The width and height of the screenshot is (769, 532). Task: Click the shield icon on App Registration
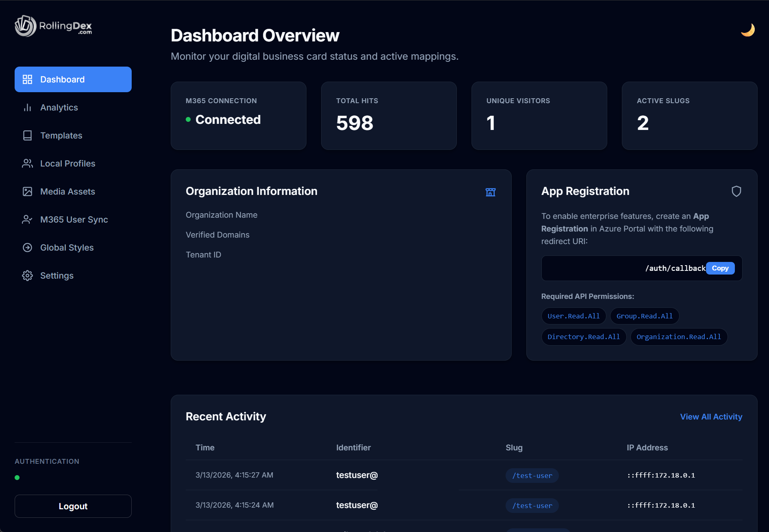coord(736,191)
